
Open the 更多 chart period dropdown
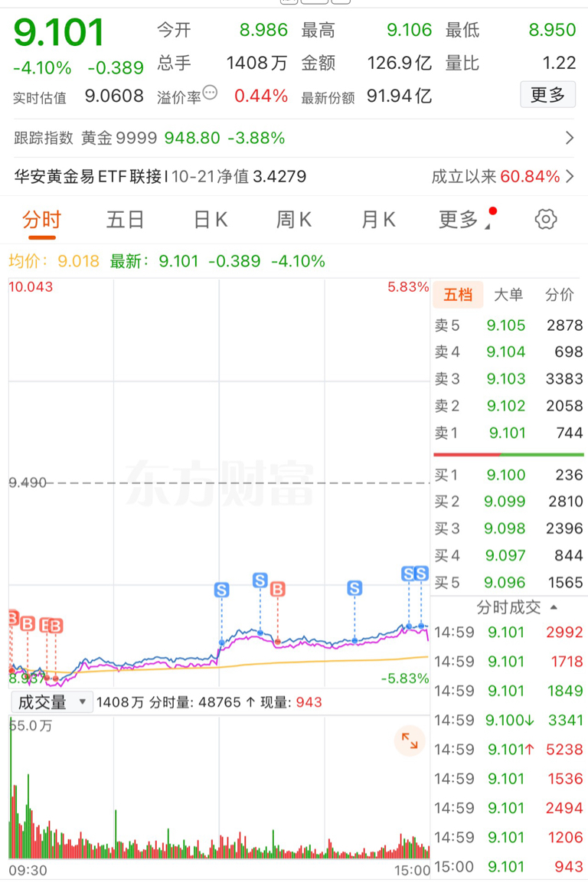tap(465, 219)
